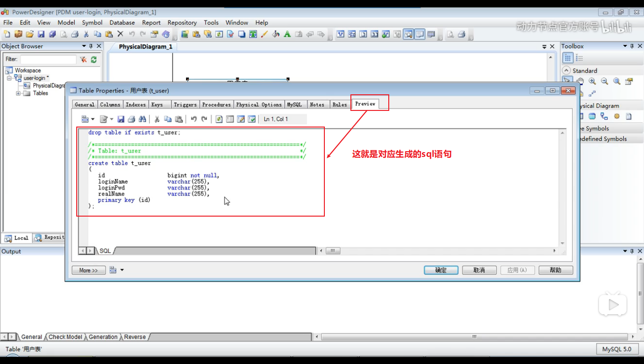Click the Save All icon in main toolbar

[53, 34]
